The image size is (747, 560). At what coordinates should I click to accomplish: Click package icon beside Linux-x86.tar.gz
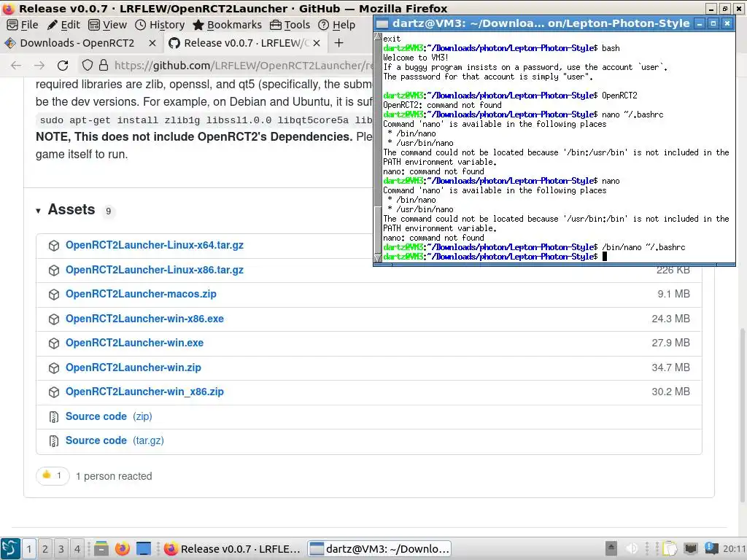[x=54, y=271]
